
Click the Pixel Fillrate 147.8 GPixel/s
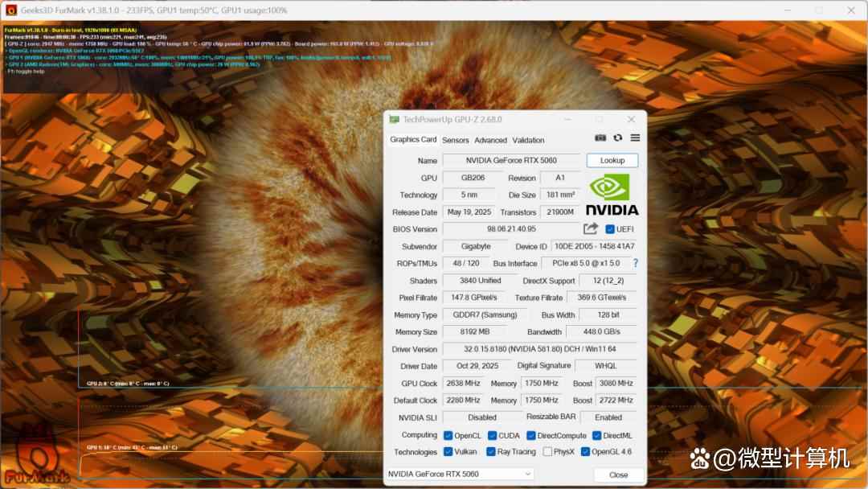pos(474,298)
